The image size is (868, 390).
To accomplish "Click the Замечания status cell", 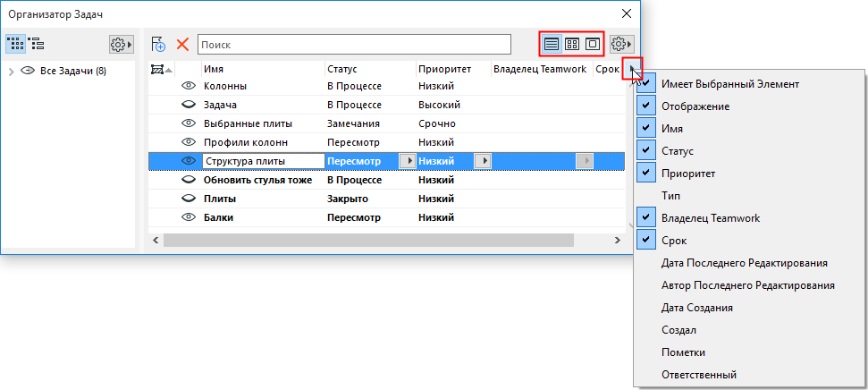I will [x=353, y=123].
